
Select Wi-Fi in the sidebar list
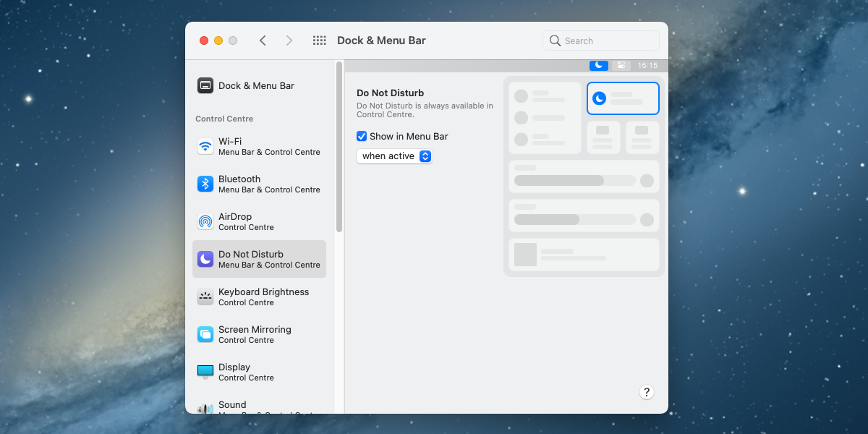pyautogui.click(x=259, y=146)
